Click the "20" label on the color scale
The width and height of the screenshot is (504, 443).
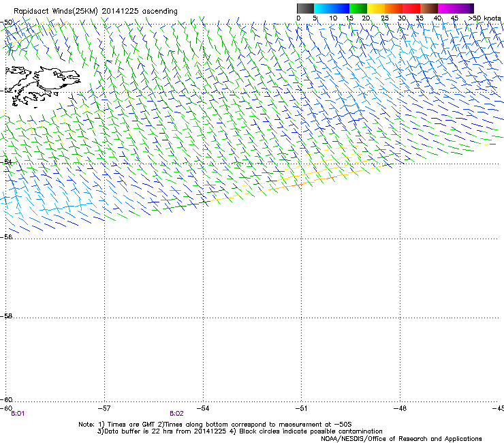point(366,18)
